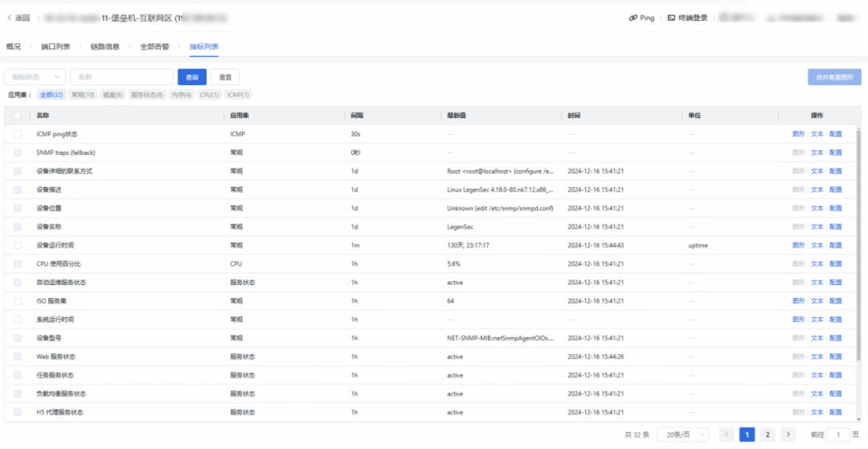Toggle the select-all header checkbox
The height and width of the screenshot is (449, 868).
tap(18, 116)
